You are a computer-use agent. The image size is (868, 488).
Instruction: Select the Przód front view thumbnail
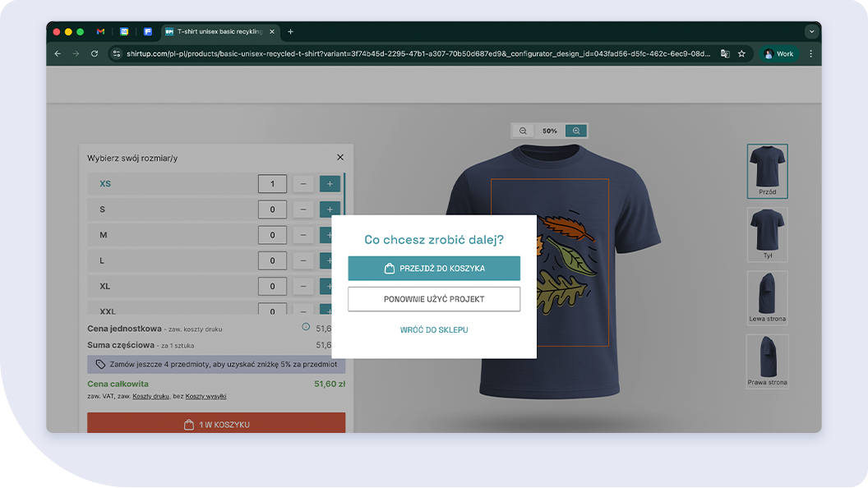(767, 171)
